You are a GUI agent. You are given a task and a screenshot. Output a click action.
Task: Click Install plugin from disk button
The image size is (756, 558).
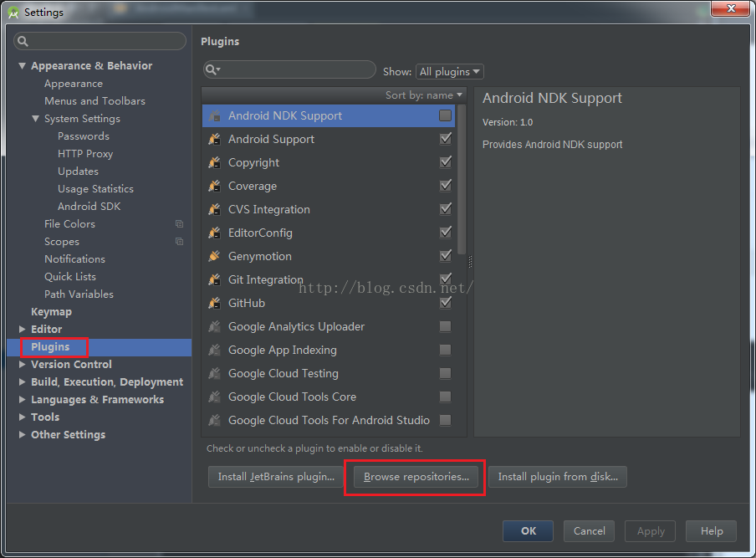(x=558, y=477)
